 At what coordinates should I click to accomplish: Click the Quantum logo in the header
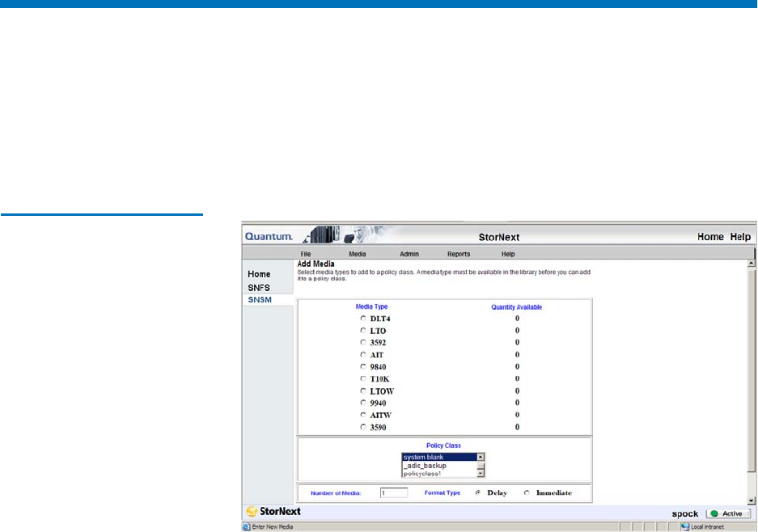(x=269, y=236)
